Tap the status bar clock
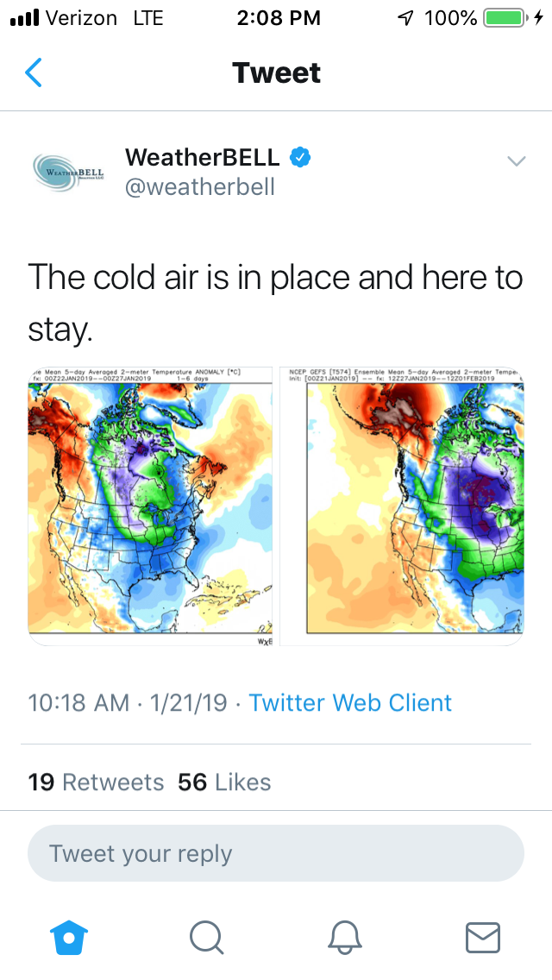This screenshot has width=552, height=980. pos(278,18)
